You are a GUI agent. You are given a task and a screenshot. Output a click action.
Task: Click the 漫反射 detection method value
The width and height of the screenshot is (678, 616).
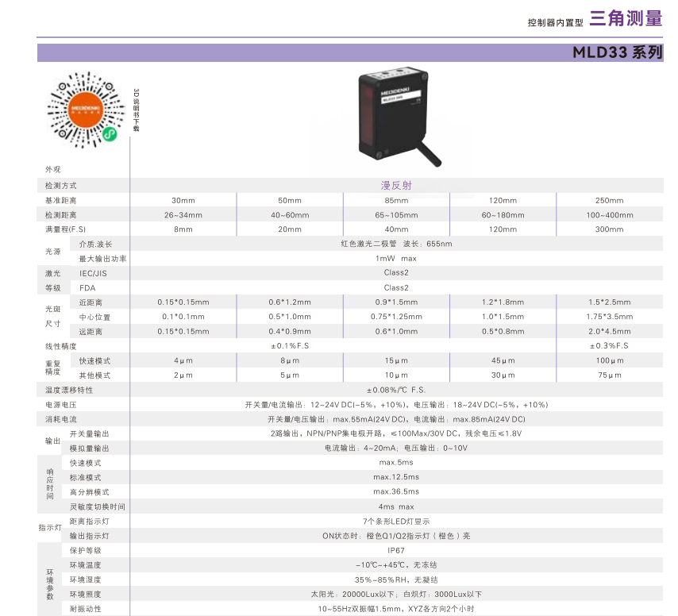395,185
